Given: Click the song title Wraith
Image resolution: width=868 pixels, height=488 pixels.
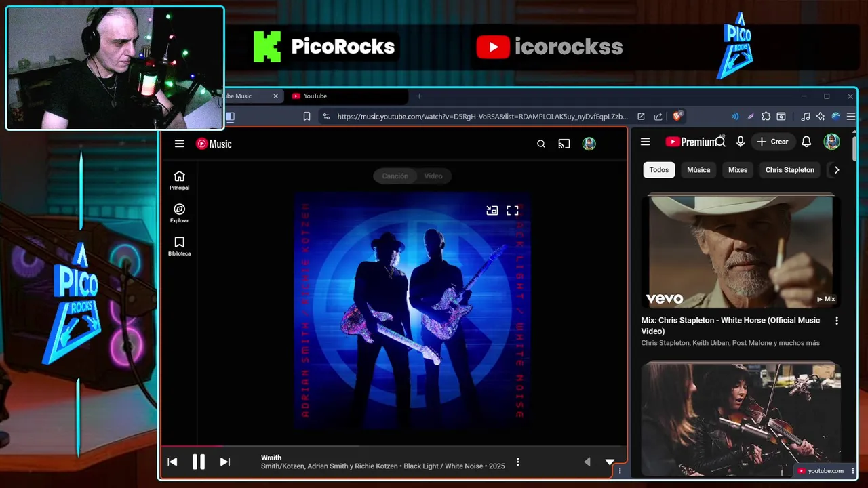Looking at the screenshot, I should click(x=271, y=457).
